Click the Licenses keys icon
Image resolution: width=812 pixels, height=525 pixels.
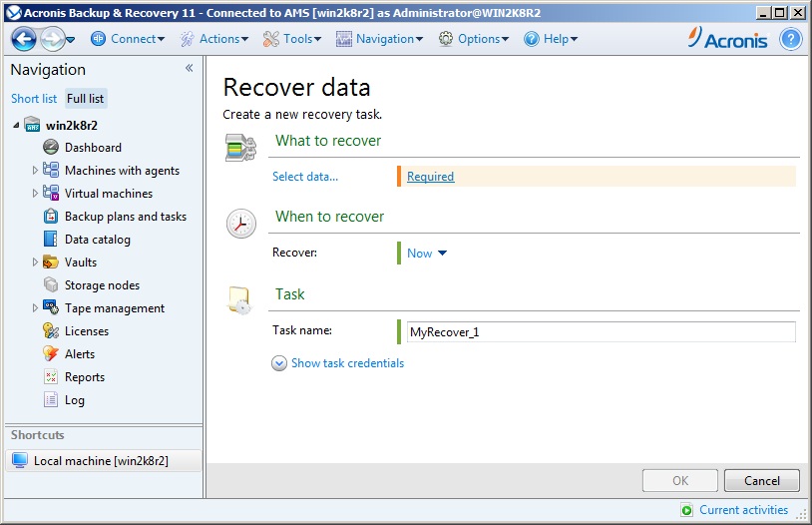click(x=51, y=330)
